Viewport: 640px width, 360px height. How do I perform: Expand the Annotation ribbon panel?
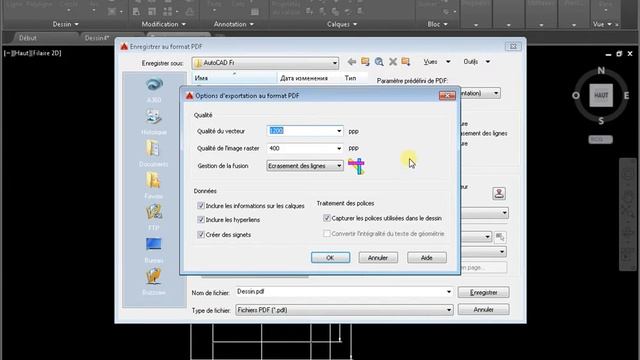[x=233, y=24]
